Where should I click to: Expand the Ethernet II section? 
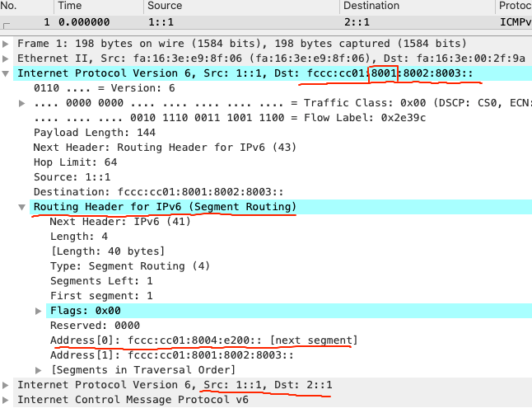[x=6, y=59]
